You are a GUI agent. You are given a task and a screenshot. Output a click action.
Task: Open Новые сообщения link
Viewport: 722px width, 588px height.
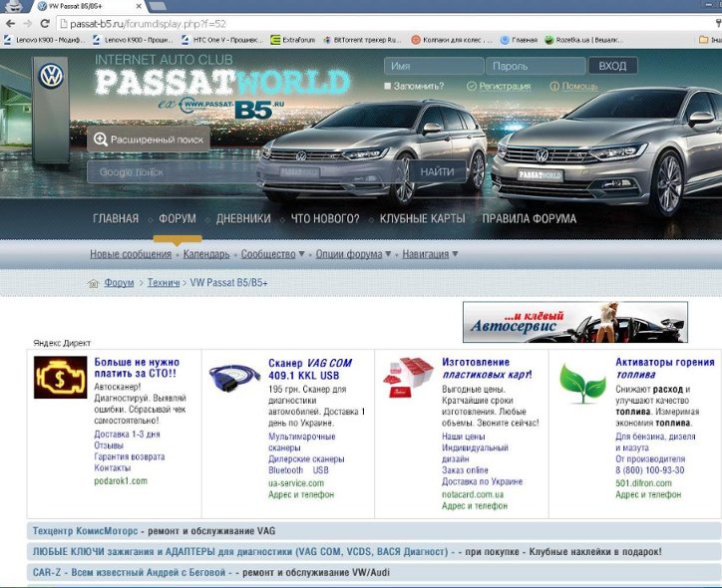pyautogui.click(x=131, y=254)
